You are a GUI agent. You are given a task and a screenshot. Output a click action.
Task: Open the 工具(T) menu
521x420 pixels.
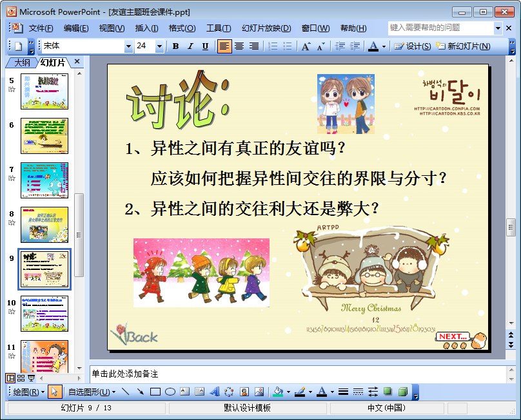[x=219, y=28]
